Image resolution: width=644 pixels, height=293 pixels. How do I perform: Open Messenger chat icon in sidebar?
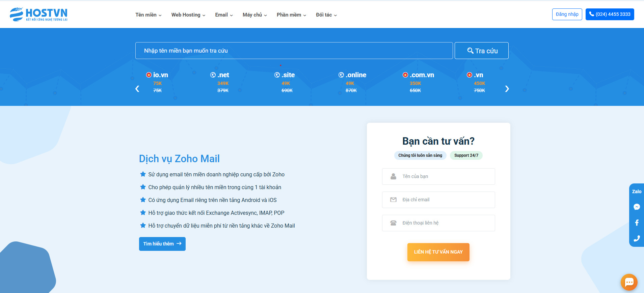[637, 207]
